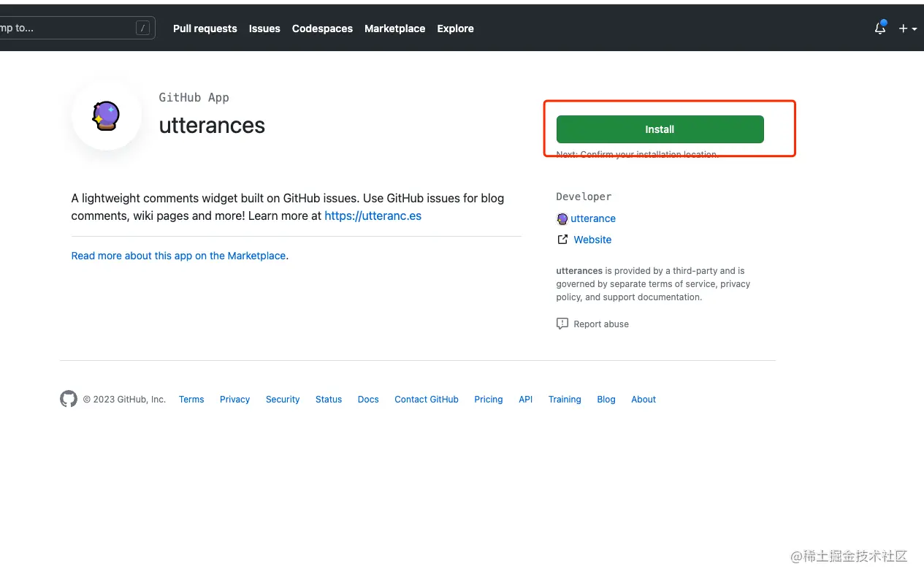Viewport: 924px width, 580px height.
Task: Click the 2023 GitHub, Inc. copyright text
Action: pos(124,400)
